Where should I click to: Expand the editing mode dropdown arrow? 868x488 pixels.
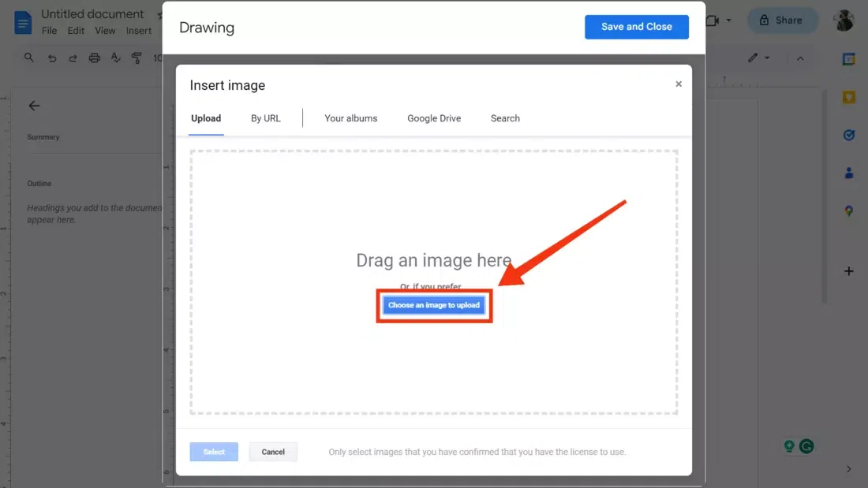[x=767, y=58]
